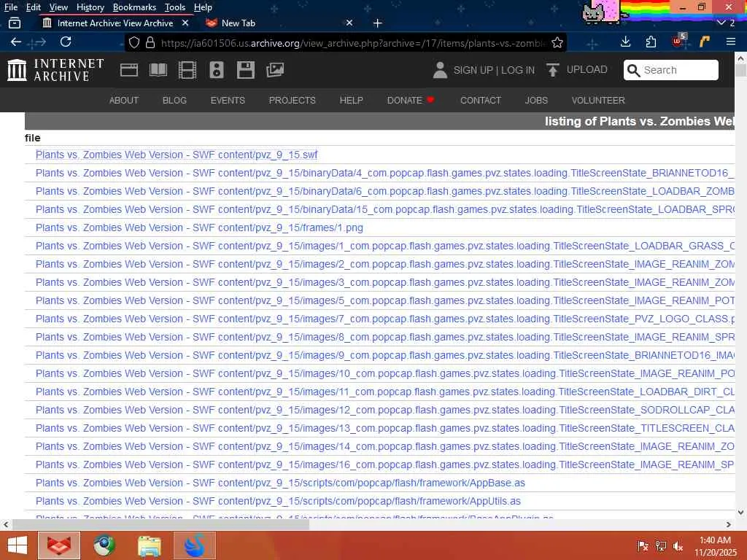Screen dimensions: 747x560
Task: Open browser downloads panel icon
Action: click(x=625, y=42)
